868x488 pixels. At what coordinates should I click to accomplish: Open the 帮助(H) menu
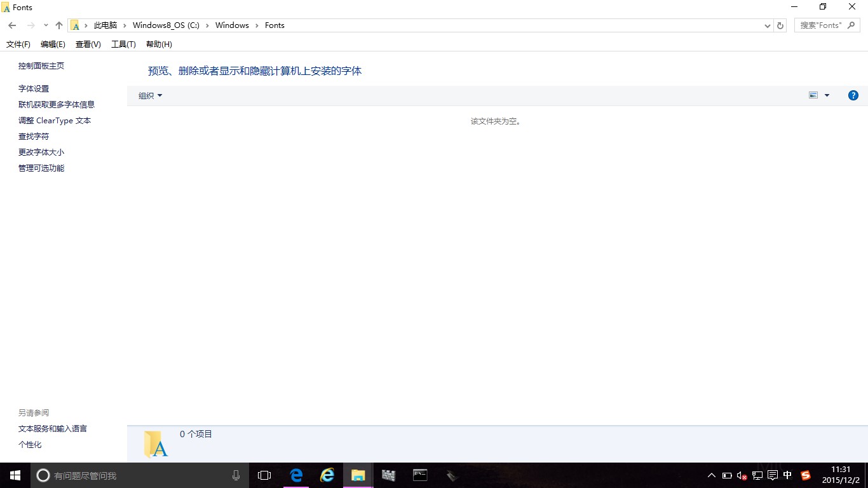point(159,44)
